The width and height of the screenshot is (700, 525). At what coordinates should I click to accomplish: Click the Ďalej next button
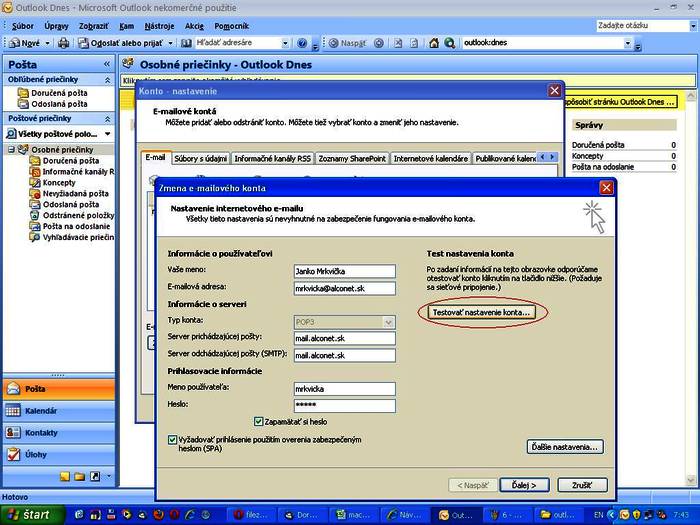pyautogui.click(x=524, y=485)
